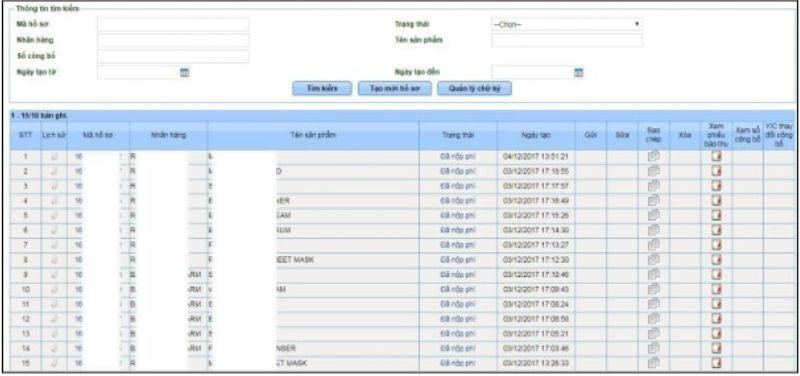Click the Xem số công bố column header

pos(747,136)
